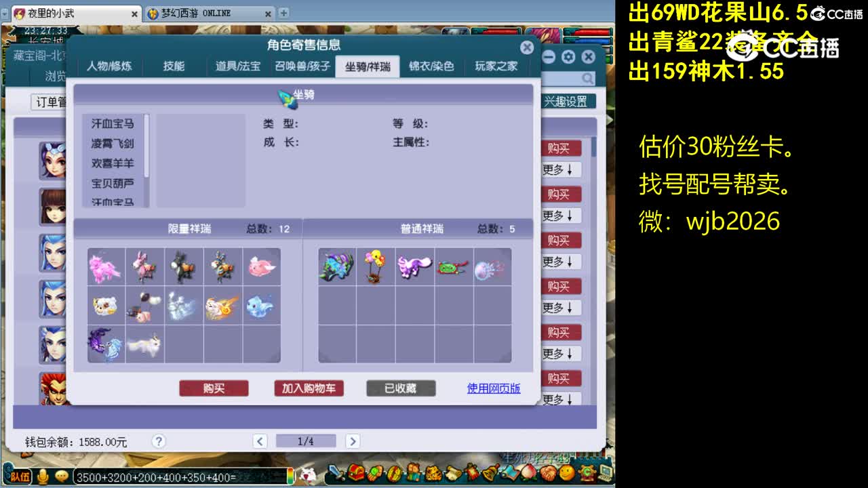This screenshot has height=488, width=868.
Task: Select the flaming orange beast mount
Action: pyautogui.click(x=223, y=306)
